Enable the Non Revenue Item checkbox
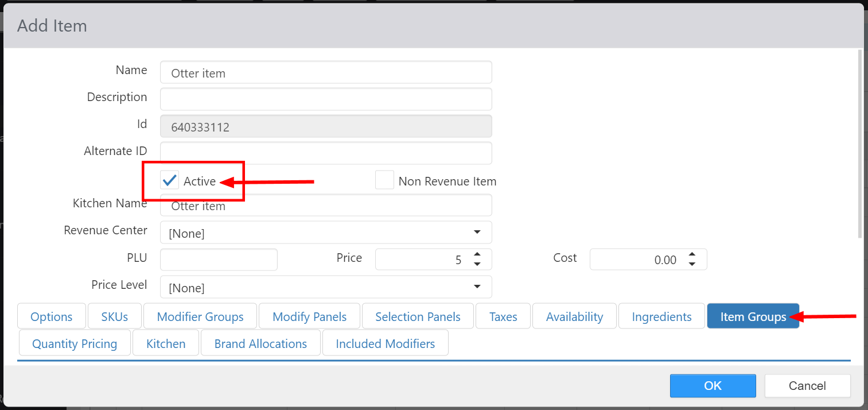 point(384,180)
